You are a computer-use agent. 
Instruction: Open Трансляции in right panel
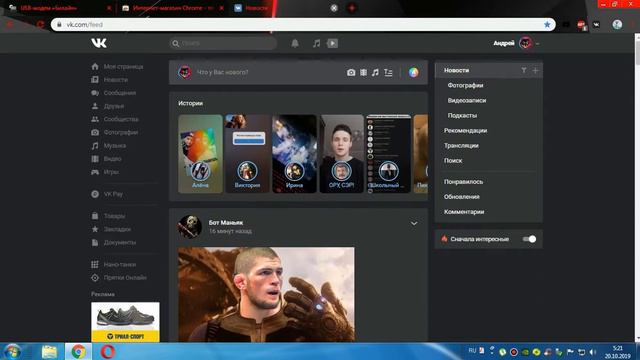point(461,146)
